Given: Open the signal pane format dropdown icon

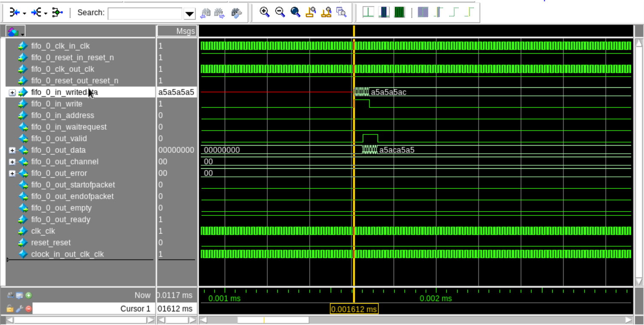Looking at the screenshot, I should (15, 31).
